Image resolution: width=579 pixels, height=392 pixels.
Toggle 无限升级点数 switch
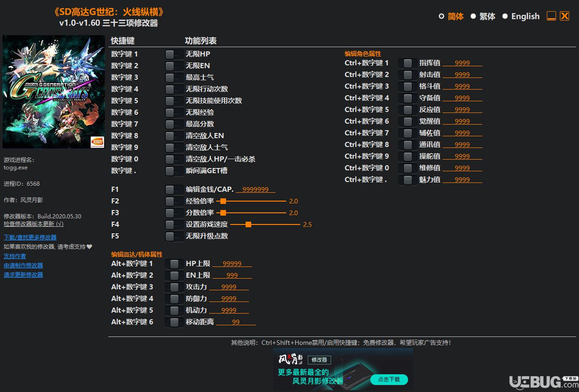(x=174, y=236)
